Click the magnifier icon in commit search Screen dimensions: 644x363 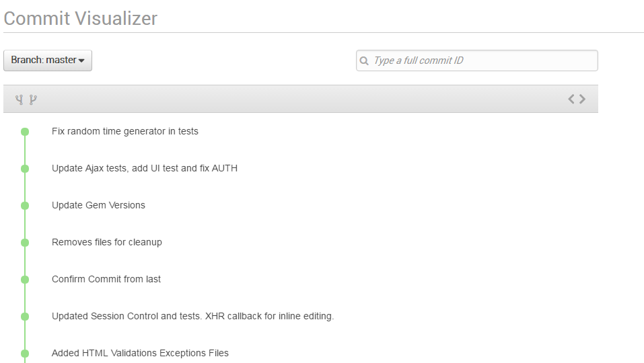[x=364, y=61]
